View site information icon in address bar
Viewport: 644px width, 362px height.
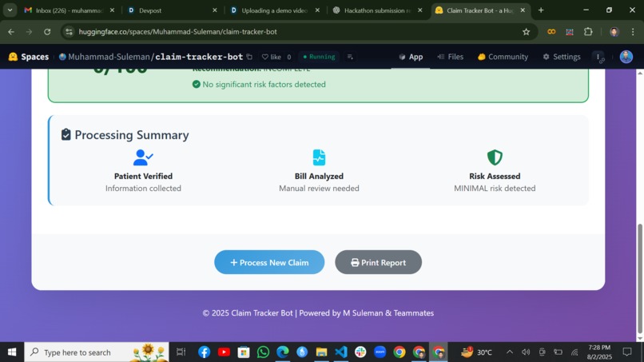(69, 32)
